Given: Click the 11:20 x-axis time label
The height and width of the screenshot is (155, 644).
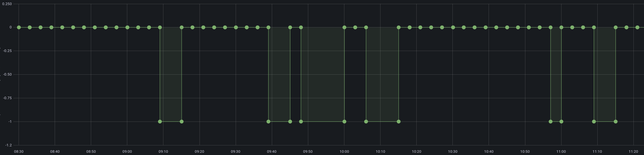Looking at the screenshot, I should pyautogui.click(x=633, y=151).
